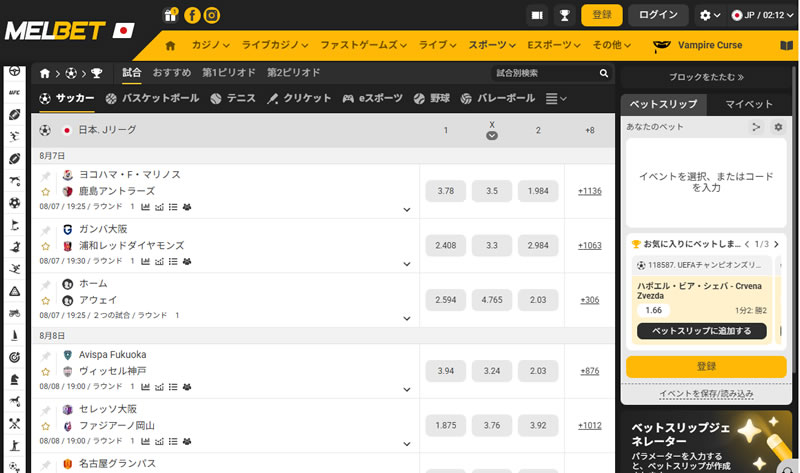Click the soccer ball icon in J League header
Viewport: 800px width, 473px height.
point(45,130)
